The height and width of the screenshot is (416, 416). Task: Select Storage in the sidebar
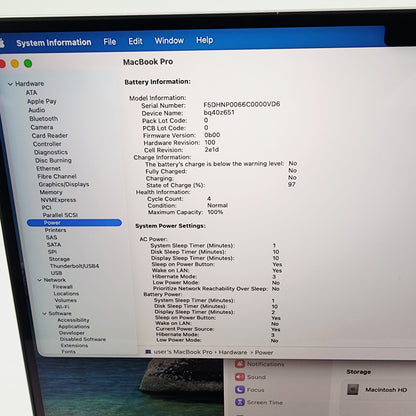click(59, 259)
